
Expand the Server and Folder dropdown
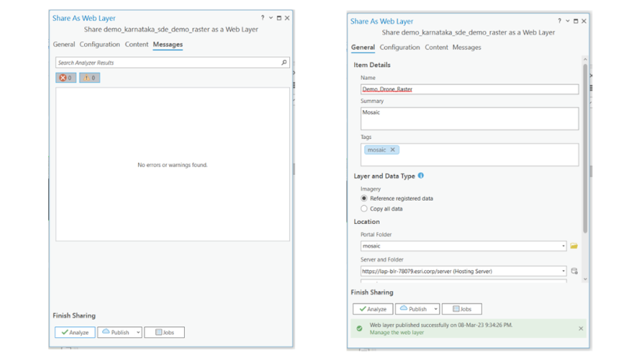click(563, 272)
